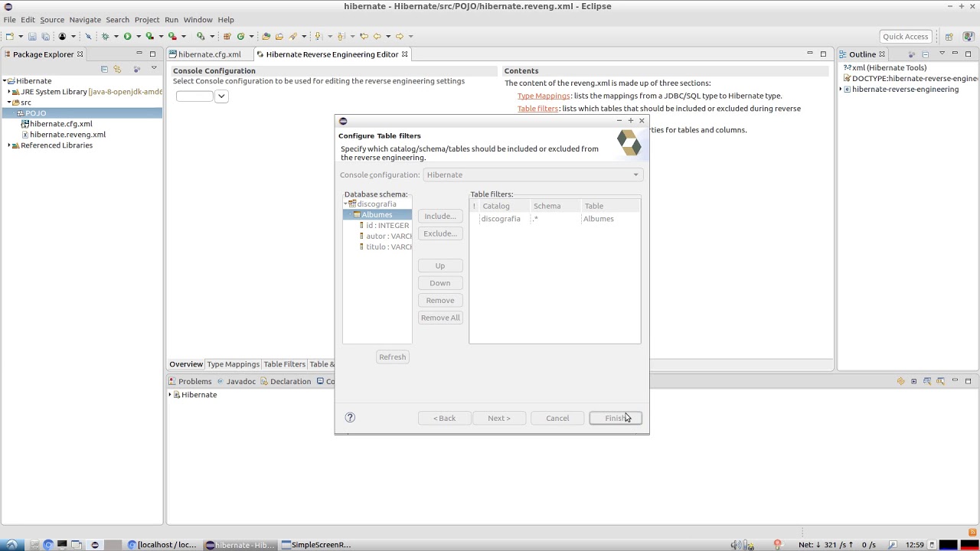Click the New file toolbar icon
Viewport: 980px width, 551px height.
[9, 36]
